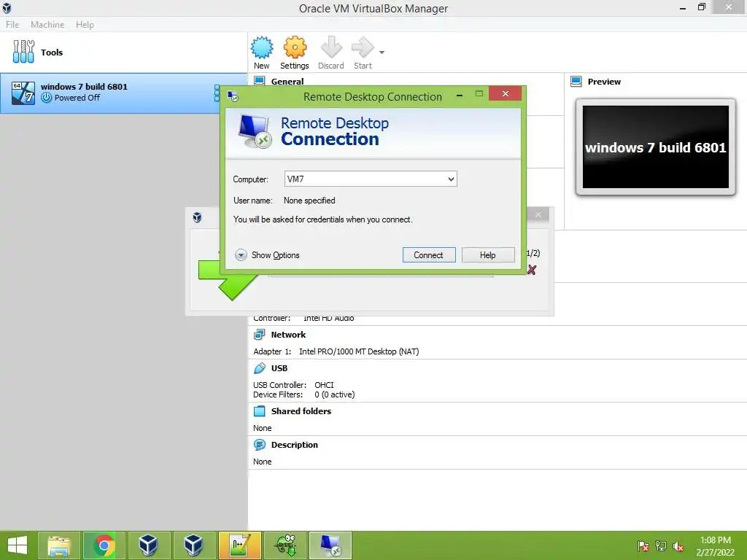Open VirtualBox Settings gear icon

(x=295, y=47)
